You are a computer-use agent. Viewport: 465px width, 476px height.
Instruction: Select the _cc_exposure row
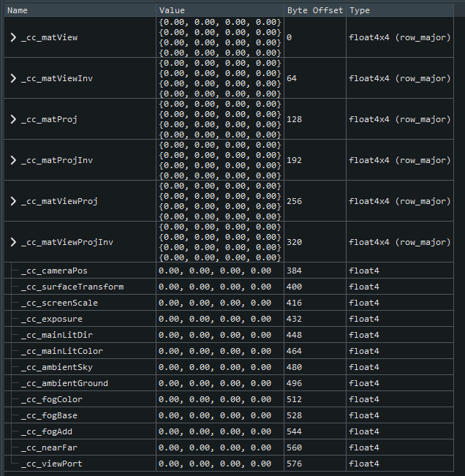click(x=51, y=319)
